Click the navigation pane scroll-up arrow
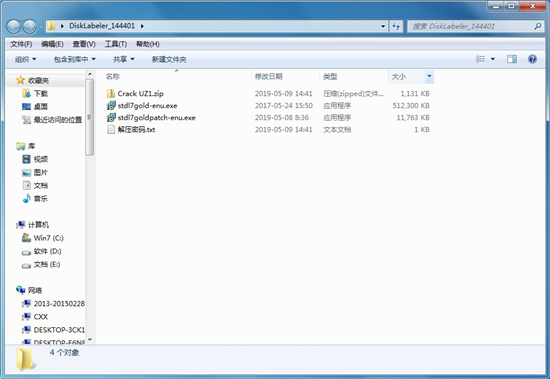The image size is (550, 379). 89,74
